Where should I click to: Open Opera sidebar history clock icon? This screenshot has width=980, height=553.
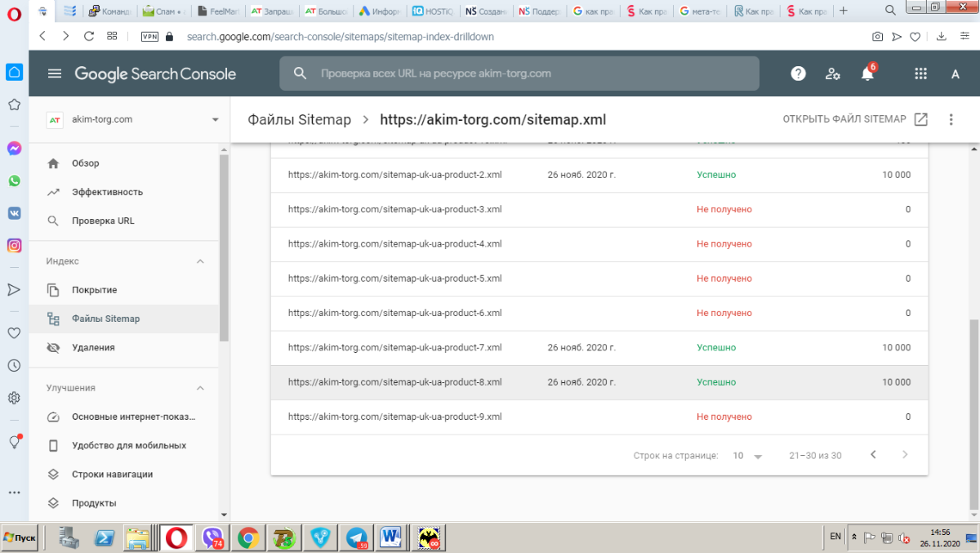point(14,366)
